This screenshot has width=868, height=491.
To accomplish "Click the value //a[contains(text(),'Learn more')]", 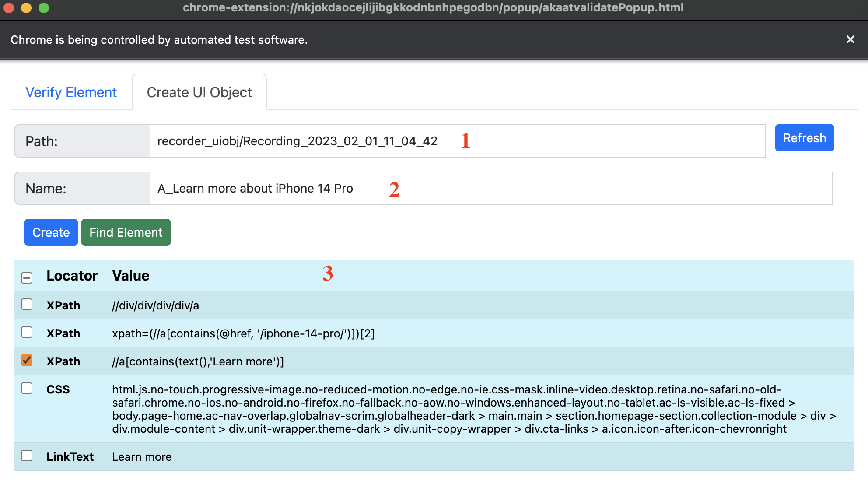I will click(198, 361).
